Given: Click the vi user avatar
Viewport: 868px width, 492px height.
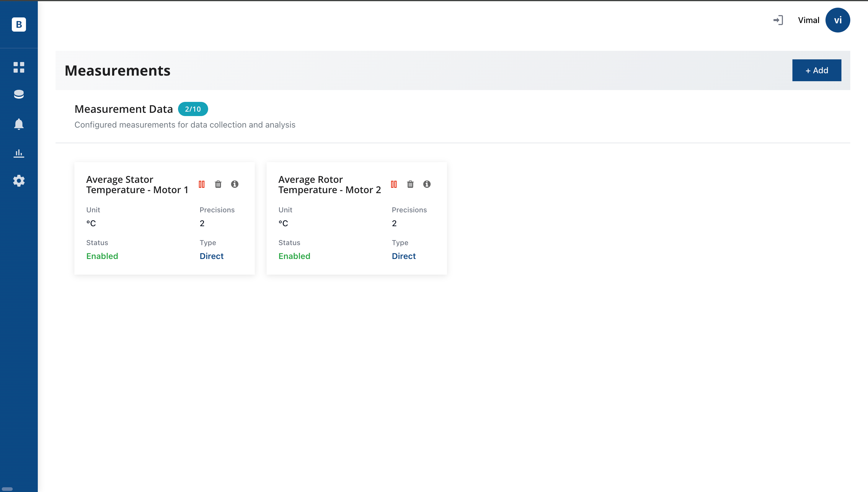Looking at the screenshot, I should click(x=837, y=20).
